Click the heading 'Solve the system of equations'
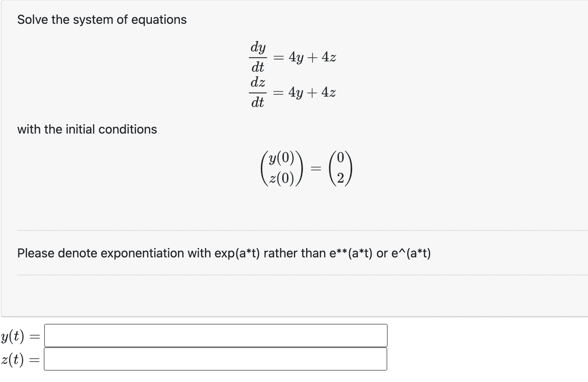Screen dimensions: 588x382 coord(102,20)
